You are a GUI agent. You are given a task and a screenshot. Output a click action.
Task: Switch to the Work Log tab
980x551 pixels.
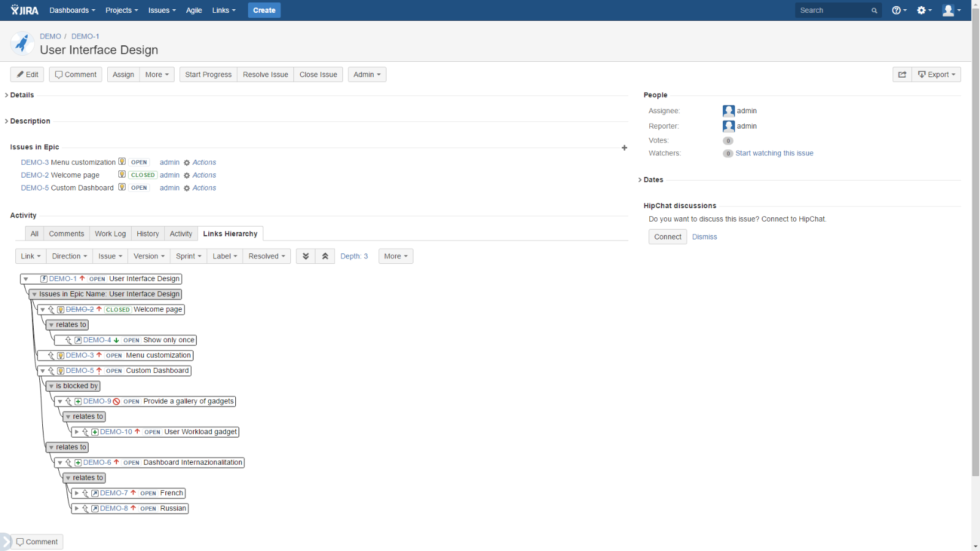110,234
